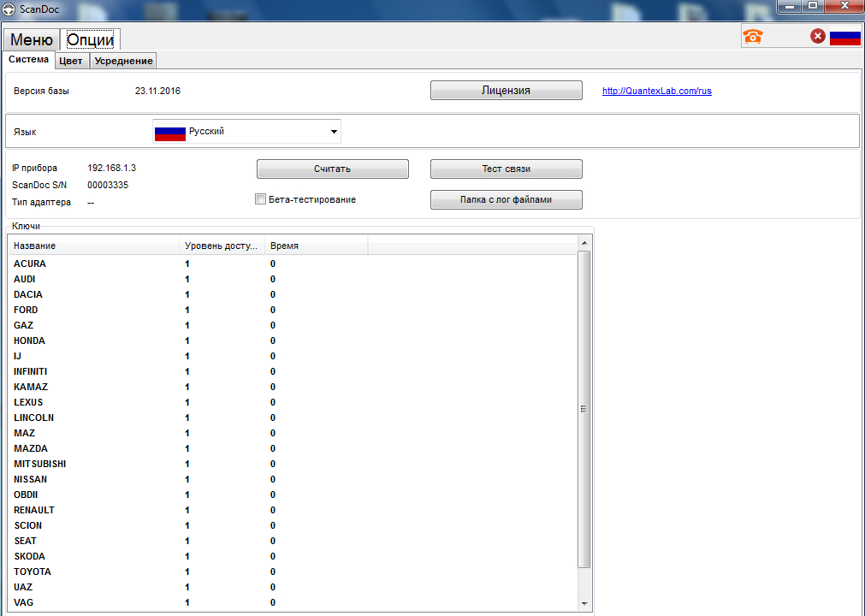Select the GAZ row
Image resolution: width=865 pixels, height=616 pixels.
293,325
